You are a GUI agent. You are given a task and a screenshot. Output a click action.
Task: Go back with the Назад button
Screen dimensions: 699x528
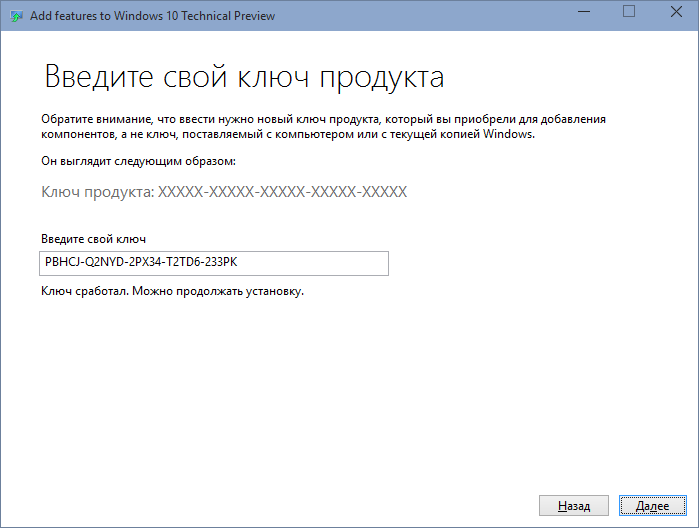pos(574,505)
